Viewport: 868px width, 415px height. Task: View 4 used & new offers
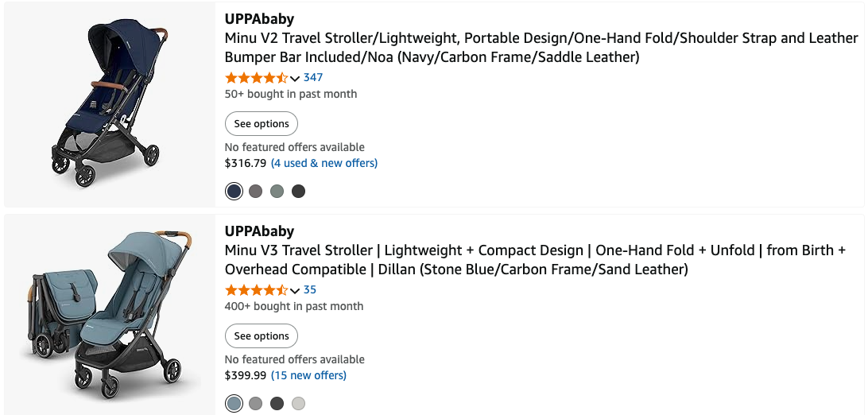(324, 163)
